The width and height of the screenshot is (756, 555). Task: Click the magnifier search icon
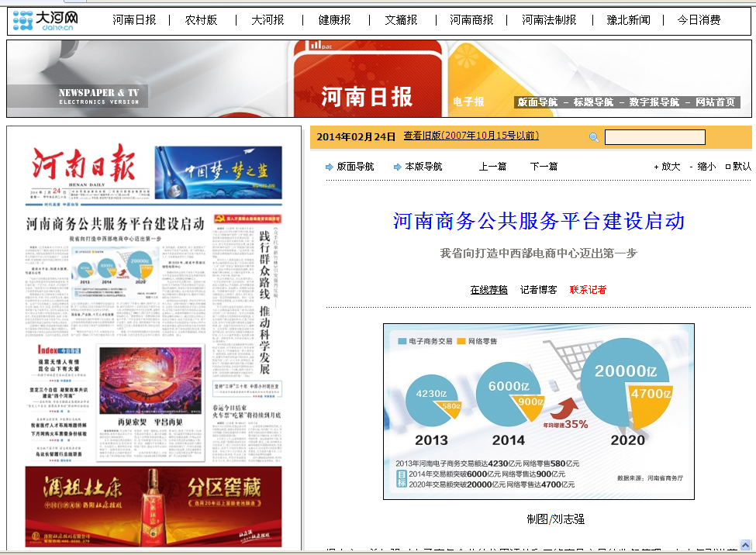click(x=594, y=137)
